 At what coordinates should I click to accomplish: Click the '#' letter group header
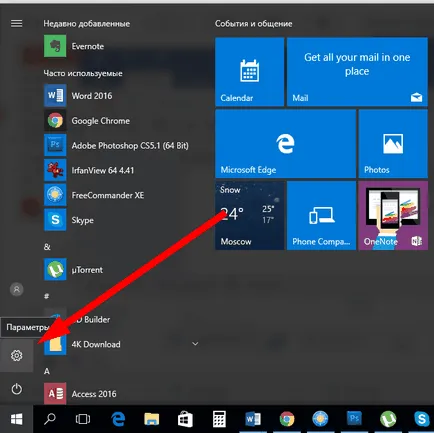[x=47, y=296]
